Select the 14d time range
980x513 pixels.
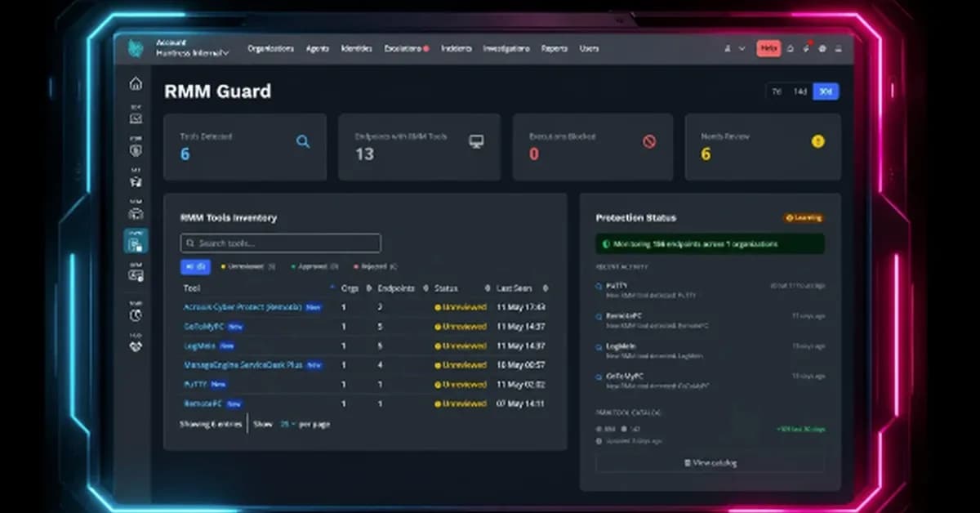[x=800, y=91]
